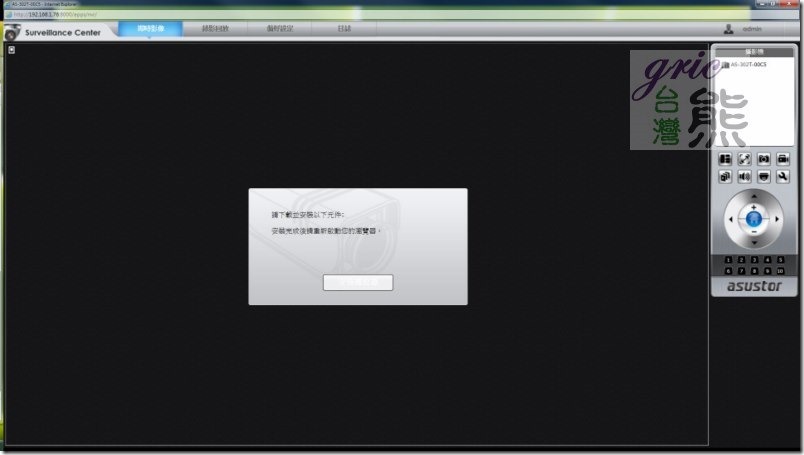
Task: Toggle the audio speaker icon
Action: pyautogui.click(x=744, y=177)
